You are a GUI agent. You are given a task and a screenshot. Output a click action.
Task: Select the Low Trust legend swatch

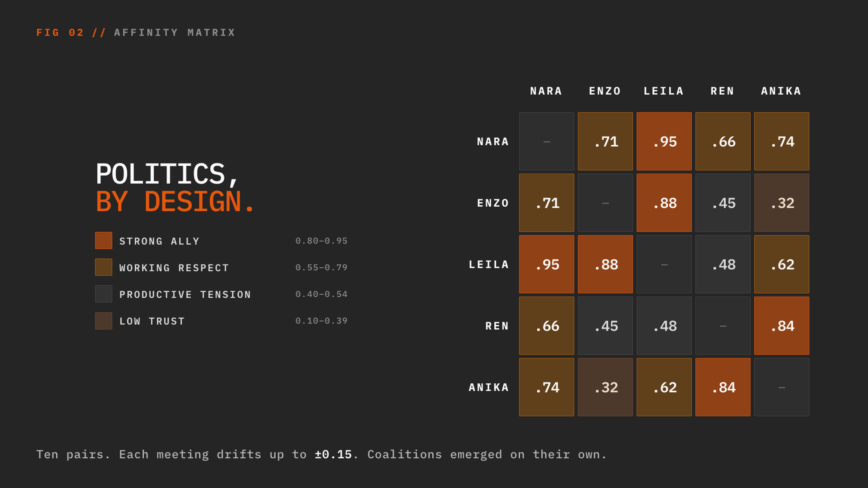(104, 321)
